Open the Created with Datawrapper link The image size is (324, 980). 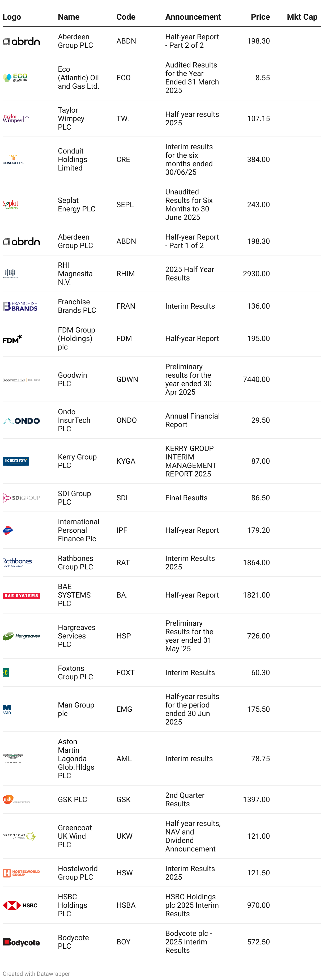click(36, 974)
